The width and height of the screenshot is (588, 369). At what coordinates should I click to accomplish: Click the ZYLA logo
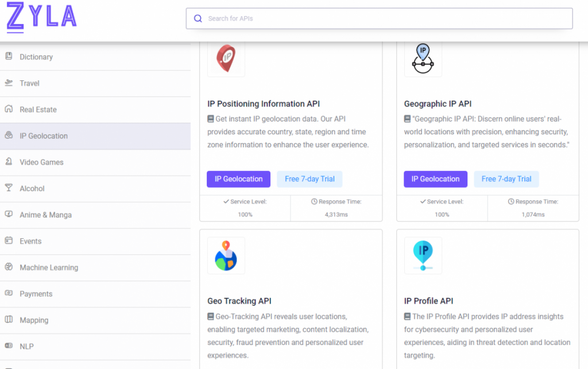point(41,17)
